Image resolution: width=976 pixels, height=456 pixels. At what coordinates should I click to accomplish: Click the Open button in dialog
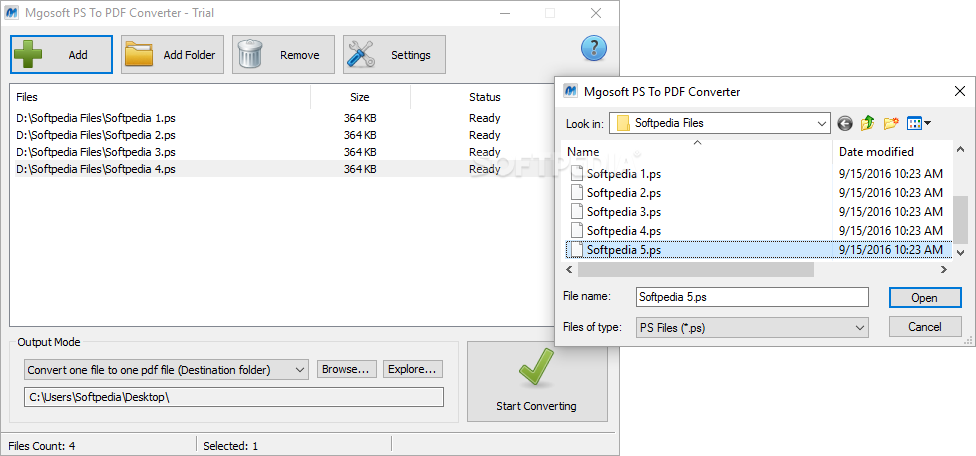[x=924, y=297]
